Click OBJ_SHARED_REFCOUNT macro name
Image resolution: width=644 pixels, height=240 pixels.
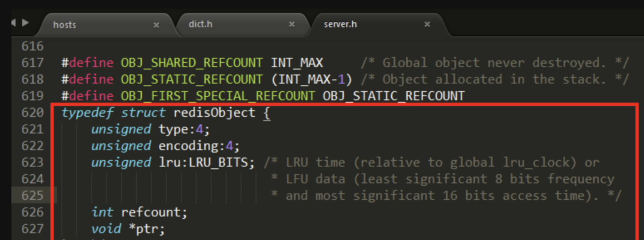tap(192, 63)
